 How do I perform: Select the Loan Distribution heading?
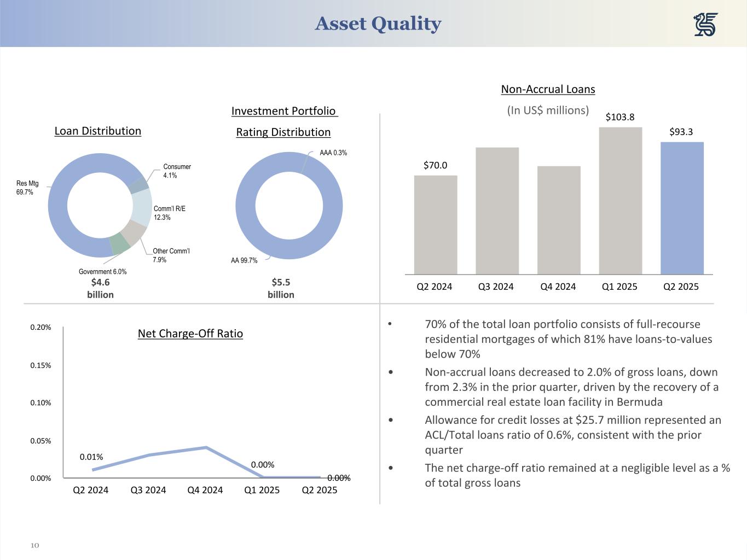[97, 131]
